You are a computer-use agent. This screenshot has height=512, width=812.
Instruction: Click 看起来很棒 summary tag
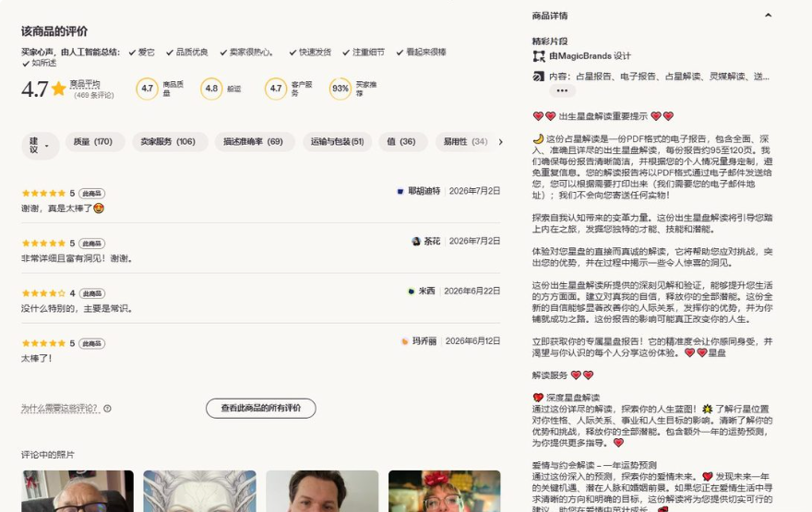point(421,53)
